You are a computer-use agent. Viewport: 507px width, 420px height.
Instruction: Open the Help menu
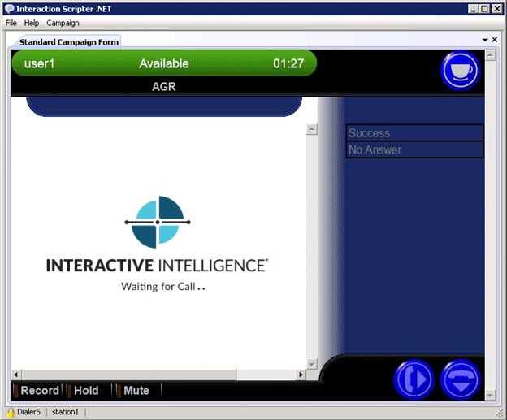32,23
